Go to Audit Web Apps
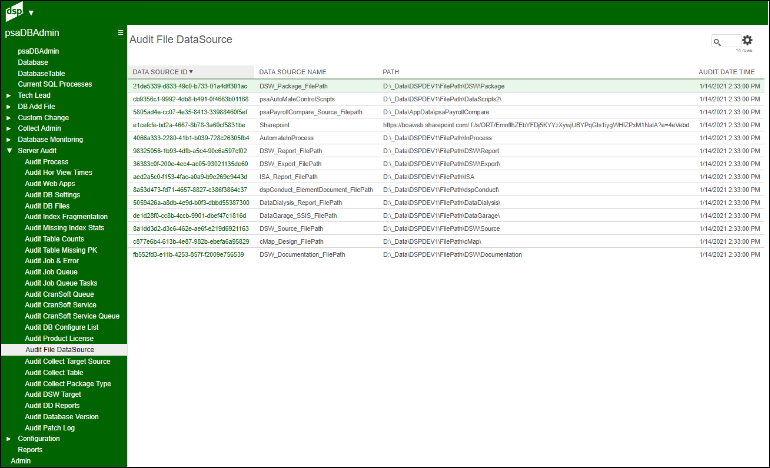Viewport: 770px width, 468px height. point(50,184)
